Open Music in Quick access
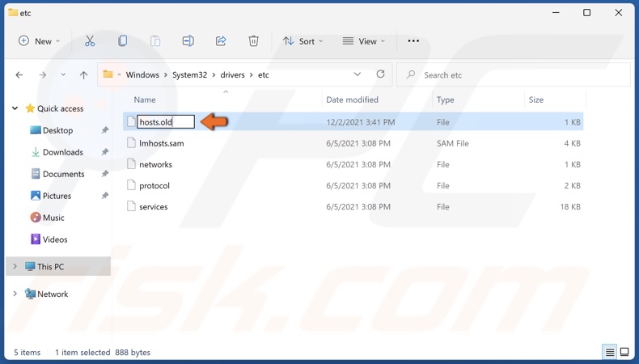This screenshot has height=364, width=639. [x=53, y=218]
